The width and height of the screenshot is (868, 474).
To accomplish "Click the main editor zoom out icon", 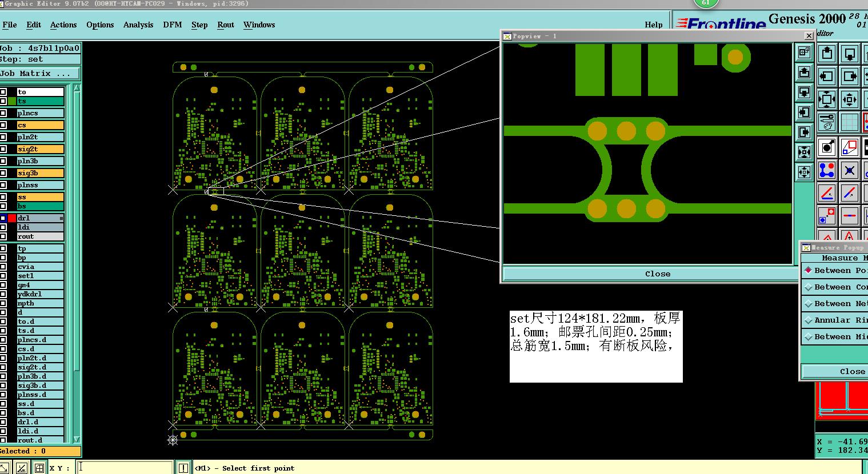I will [850, 99].
